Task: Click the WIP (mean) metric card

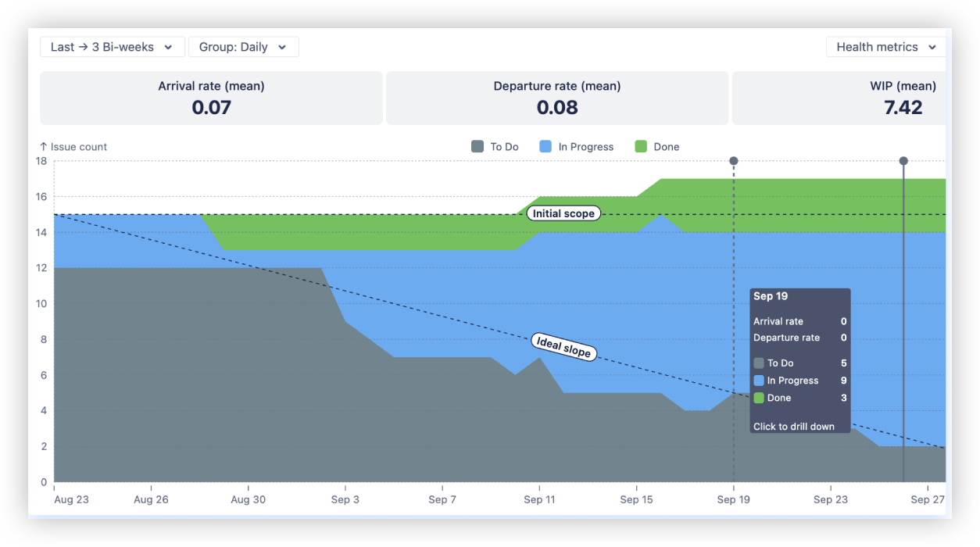Action: (840, 97)
